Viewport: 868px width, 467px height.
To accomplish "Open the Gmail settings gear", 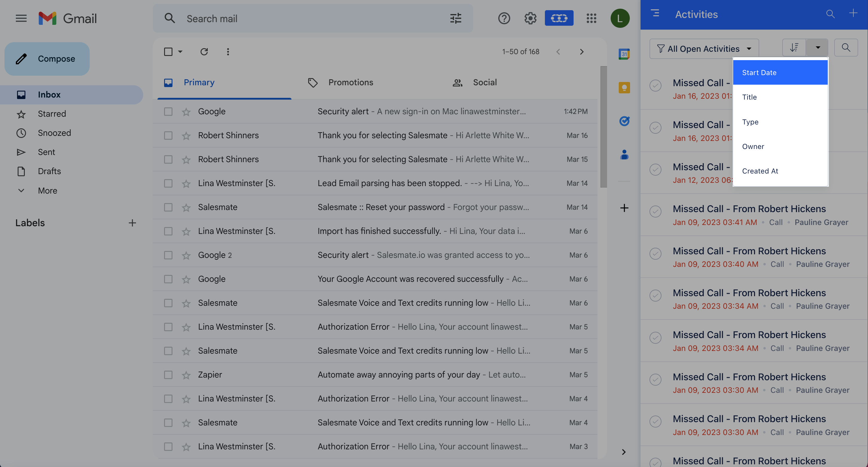I will point(530,18).
